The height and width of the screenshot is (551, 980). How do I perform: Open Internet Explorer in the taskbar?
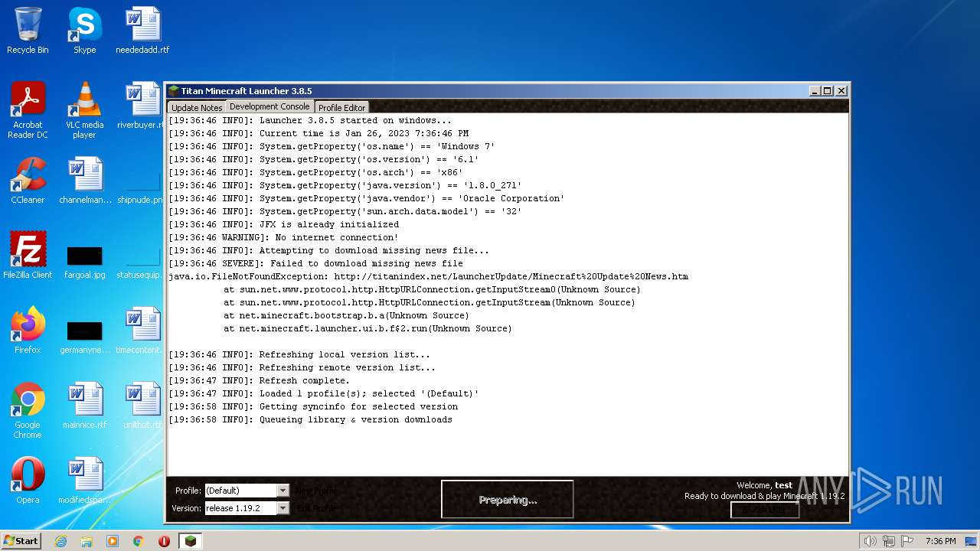pyautogui.click(x=60, y=541)
